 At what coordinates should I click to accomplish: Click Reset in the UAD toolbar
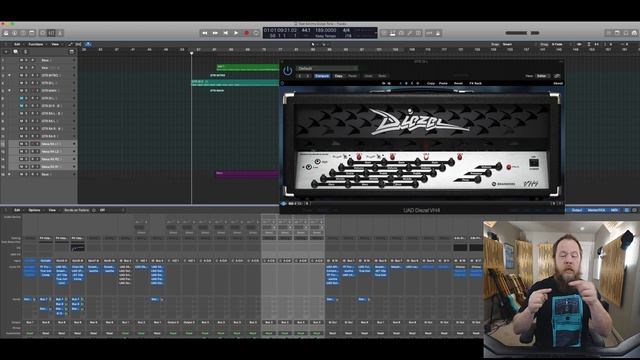pos(458,83)
